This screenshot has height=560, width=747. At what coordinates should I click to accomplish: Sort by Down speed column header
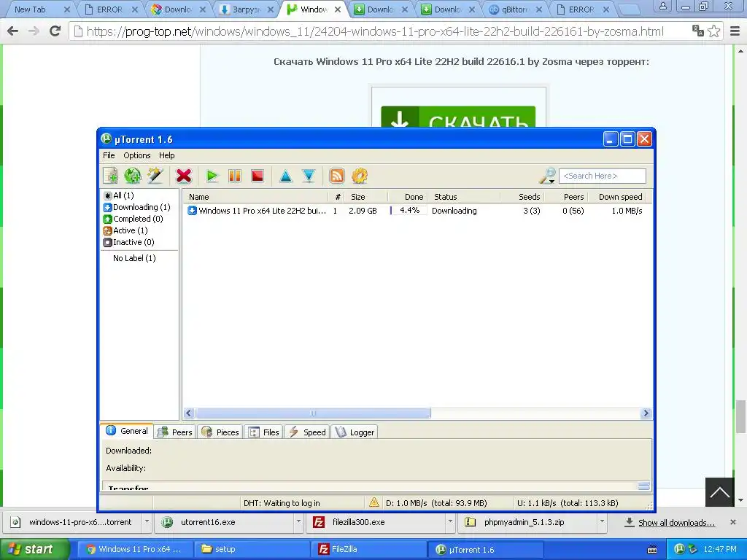[x=617, y=197]
